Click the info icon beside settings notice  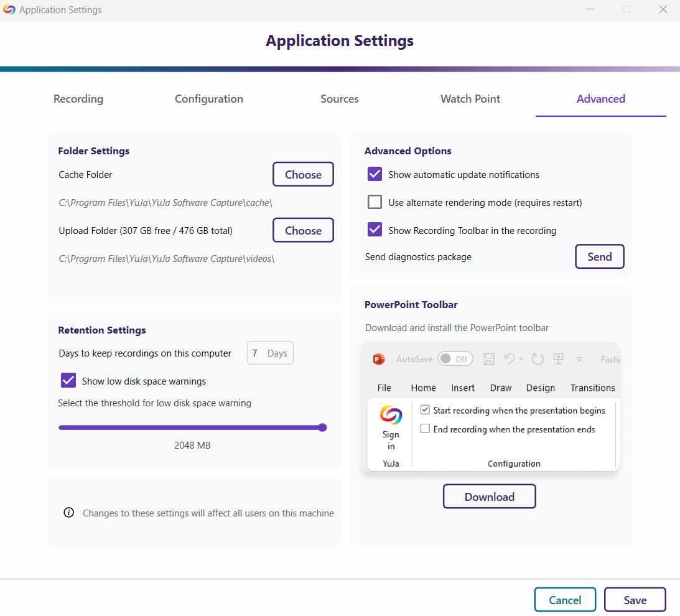click(x=68, y=512)
